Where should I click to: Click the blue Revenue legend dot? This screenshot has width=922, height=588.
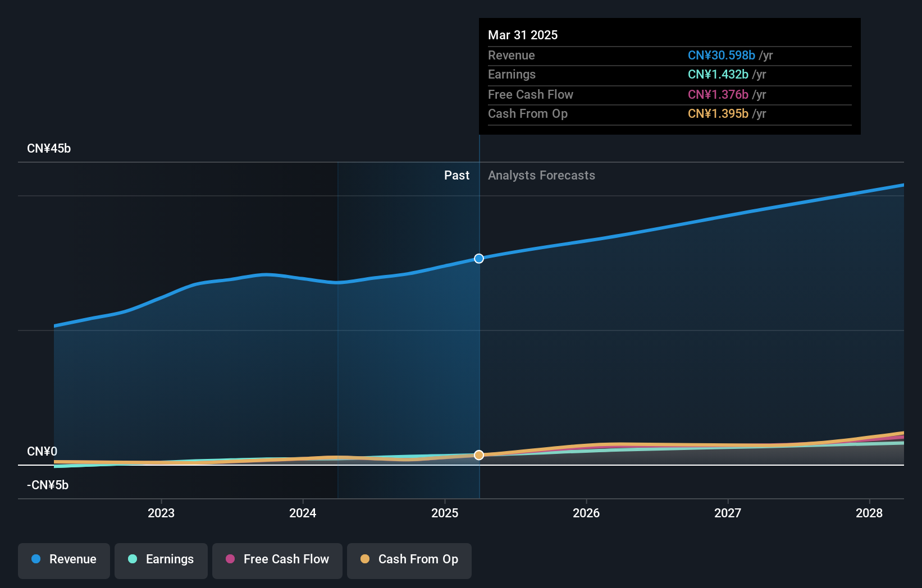[x=37, y=559]
